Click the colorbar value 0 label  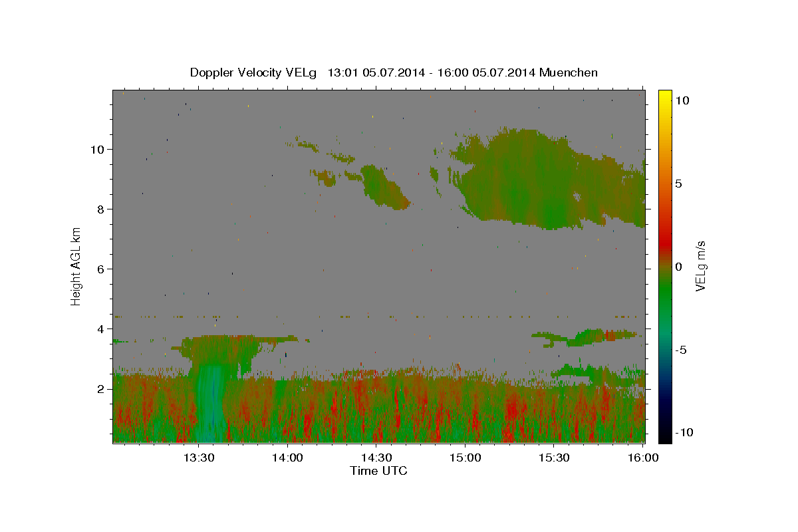678,267
